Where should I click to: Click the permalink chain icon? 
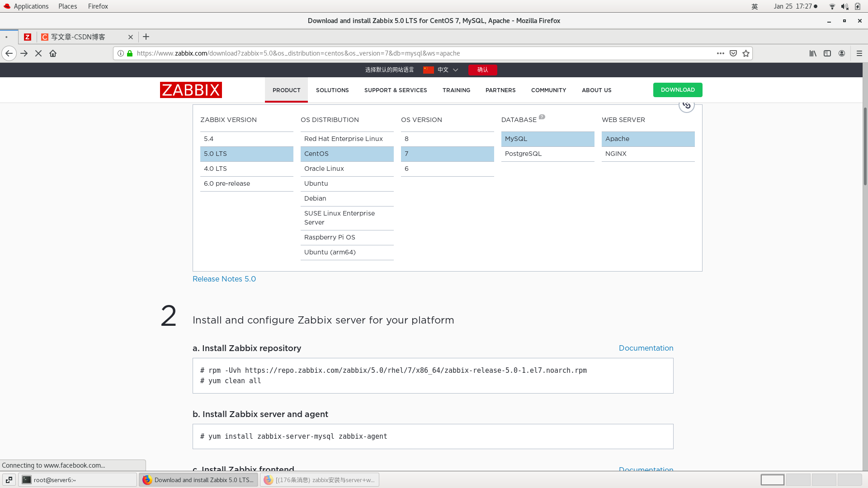pyautogui.click(x=686, y=106)
